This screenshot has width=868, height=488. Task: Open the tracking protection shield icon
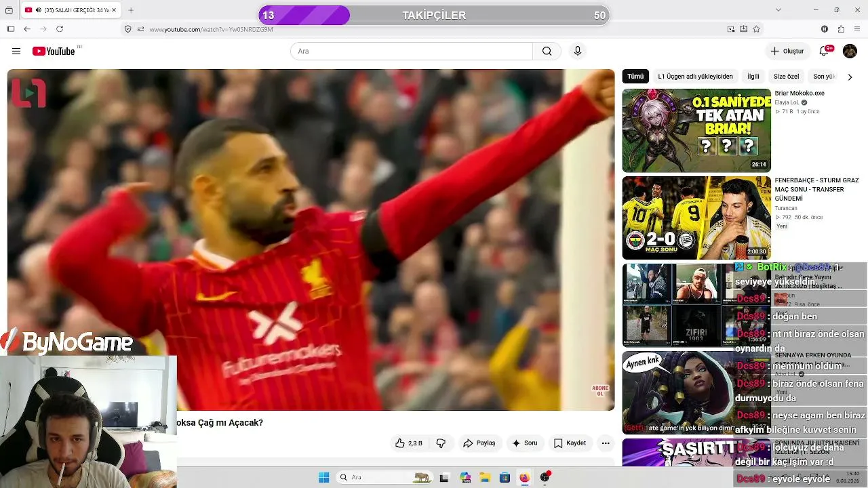(x=127, y=29)
